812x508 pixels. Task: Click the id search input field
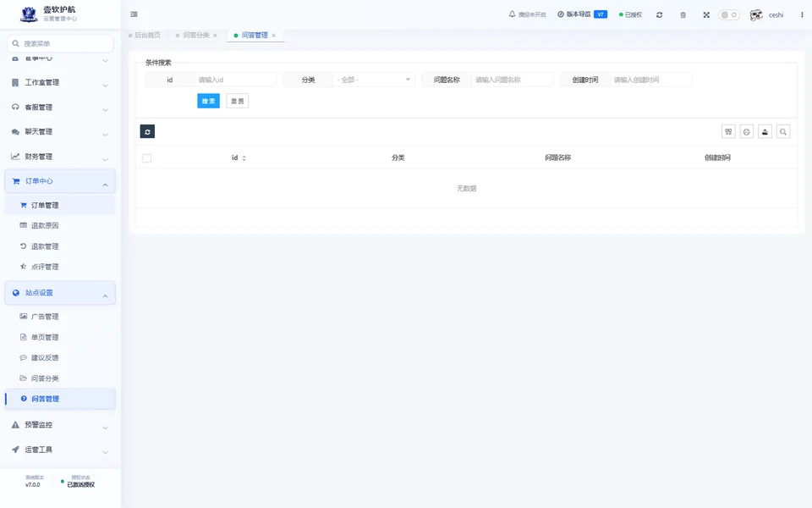click(x=235, y=80)
